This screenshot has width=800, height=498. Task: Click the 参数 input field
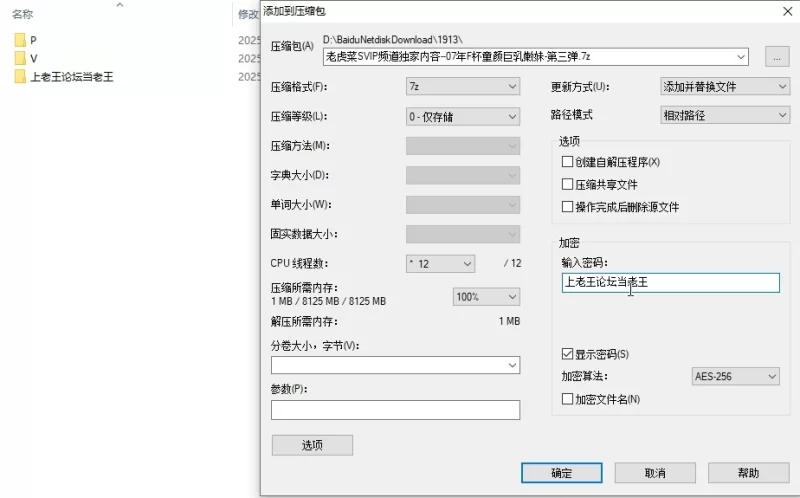395,410
